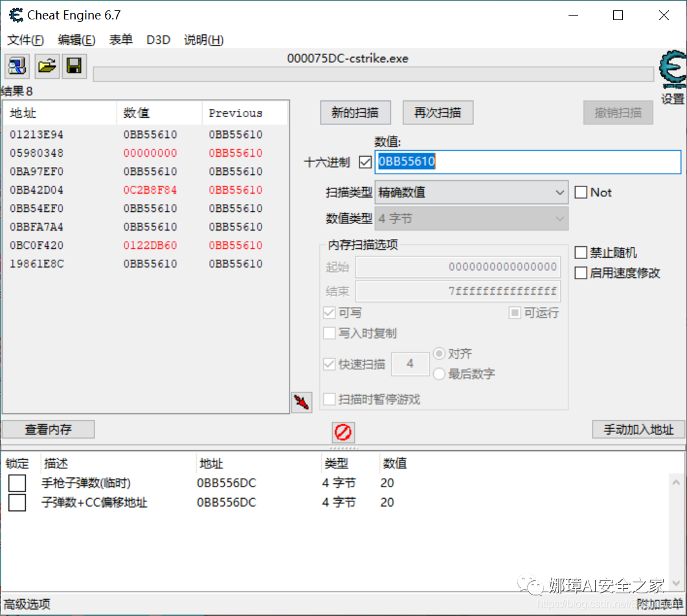Screen dimensions: 687x616
Task: Click the 再次扫描 button
Action: tap(438, 113)
